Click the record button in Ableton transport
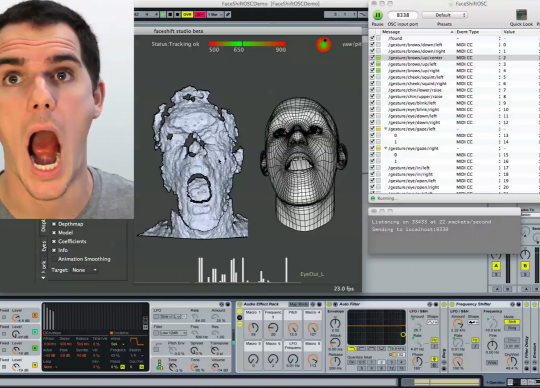The height and width of the screenshot is (388, 540). click(177, 14)
